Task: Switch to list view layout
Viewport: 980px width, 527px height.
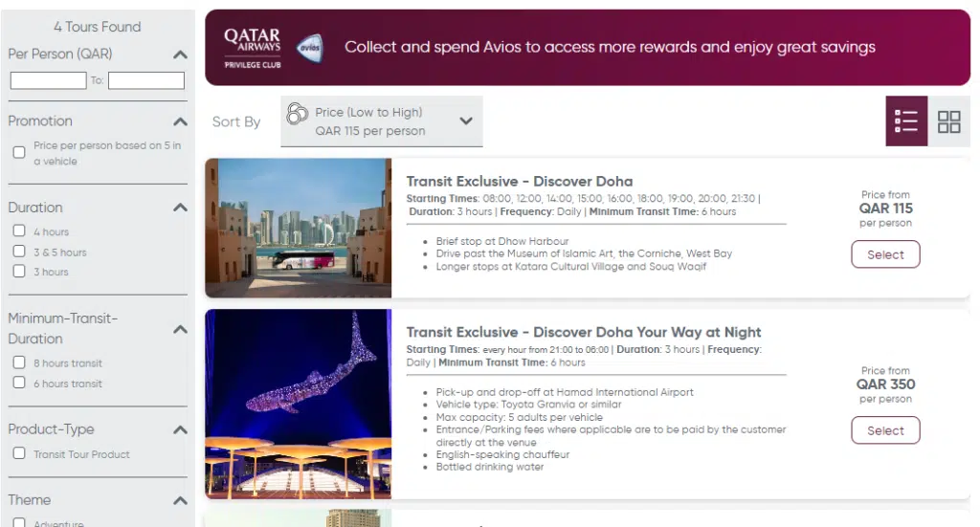Action: pos(906,121)
